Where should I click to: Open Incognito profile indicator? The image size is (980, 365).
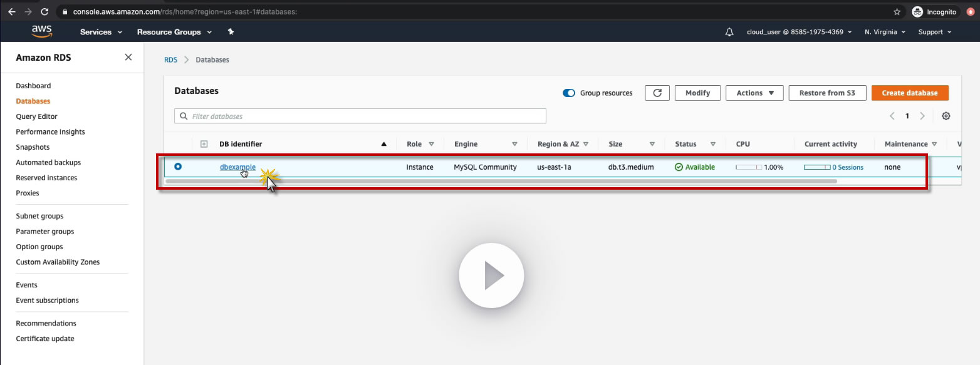[x=934, y=12]
